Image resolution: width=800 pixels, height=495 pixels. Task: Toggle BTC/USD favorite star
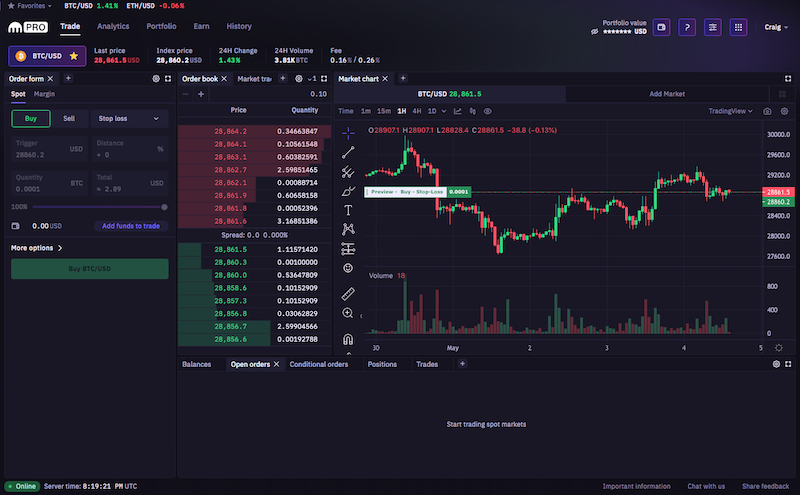(73, 56)
